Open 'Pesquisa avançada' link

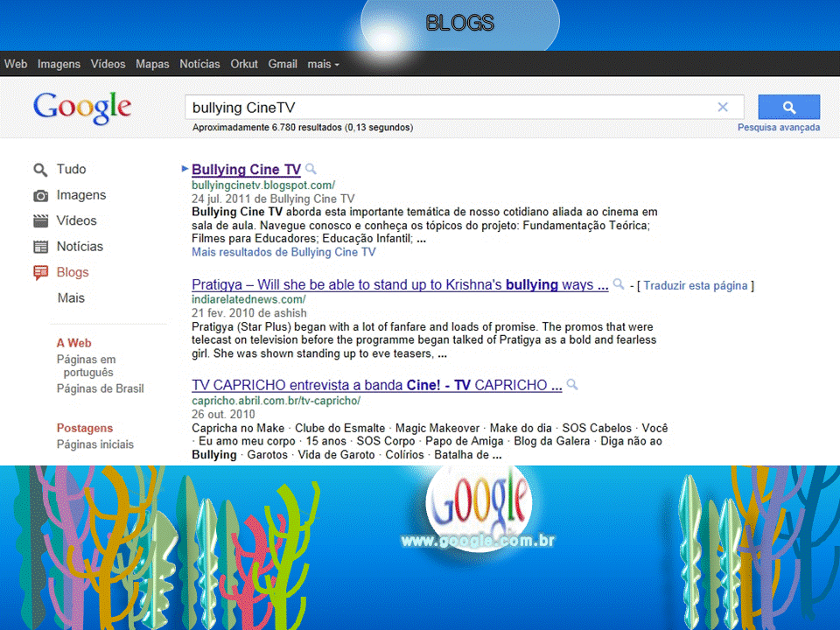[x=779, y=128]
